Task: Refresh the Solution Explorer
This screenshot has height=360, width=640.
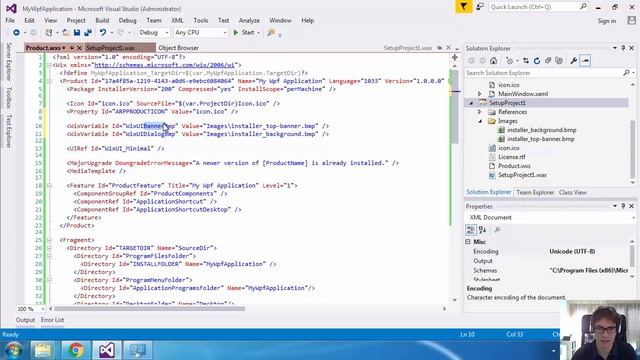Action: coord(537,60)
